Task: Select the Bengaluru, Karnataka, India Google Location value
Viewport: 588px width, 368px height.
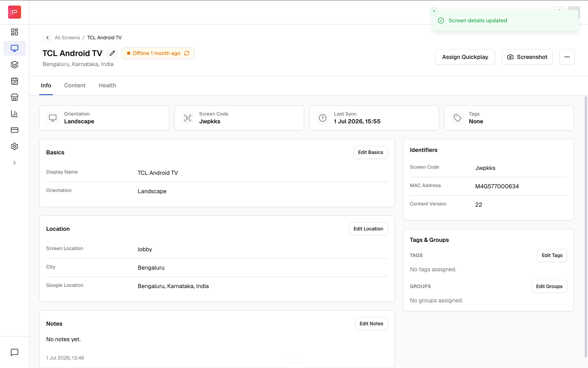Action: tap(173, 286)
